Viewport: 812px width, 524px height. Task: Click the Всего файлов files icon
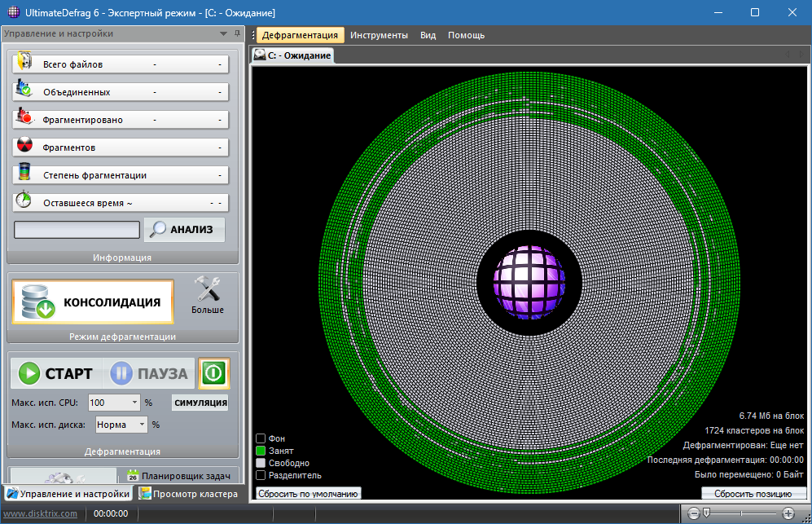coord(24,60)
